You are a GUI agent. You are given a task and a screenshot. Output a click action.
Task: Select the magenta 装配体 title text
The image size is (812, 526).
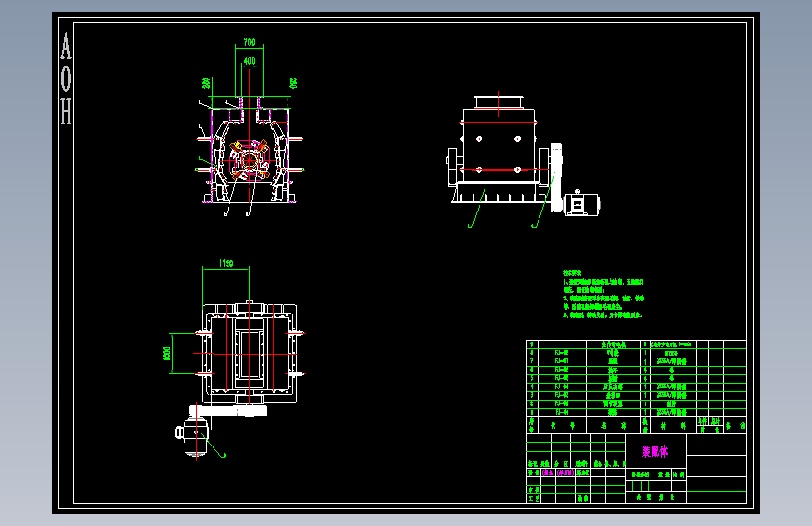(655, 451)
